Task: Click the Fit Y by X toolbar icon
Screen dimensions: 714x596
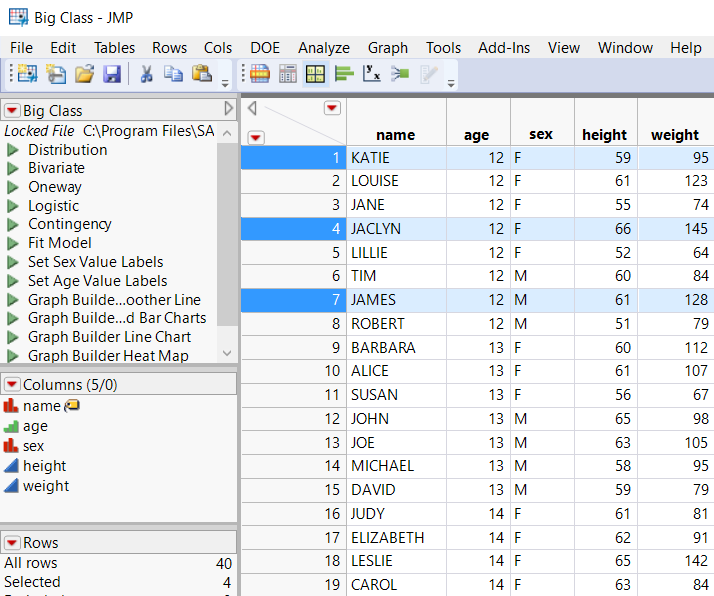Action: [x=371, y=73]
